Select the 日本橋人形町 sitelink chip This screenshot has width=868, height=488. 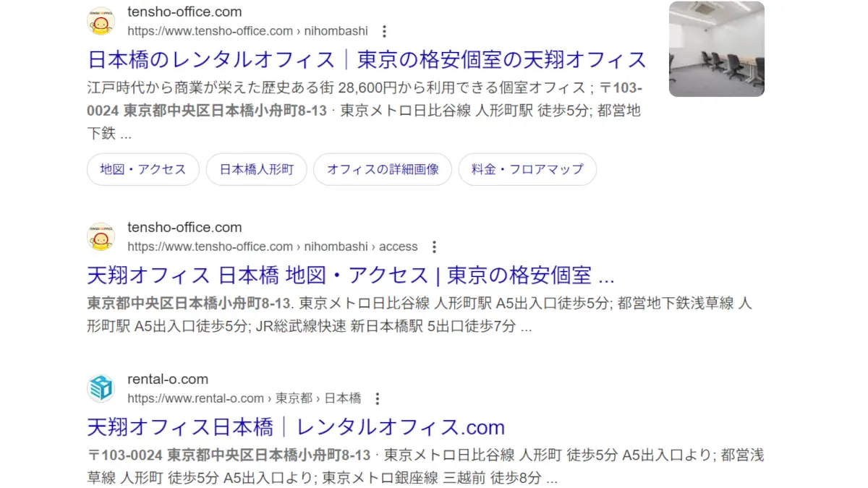click(257, 169)
